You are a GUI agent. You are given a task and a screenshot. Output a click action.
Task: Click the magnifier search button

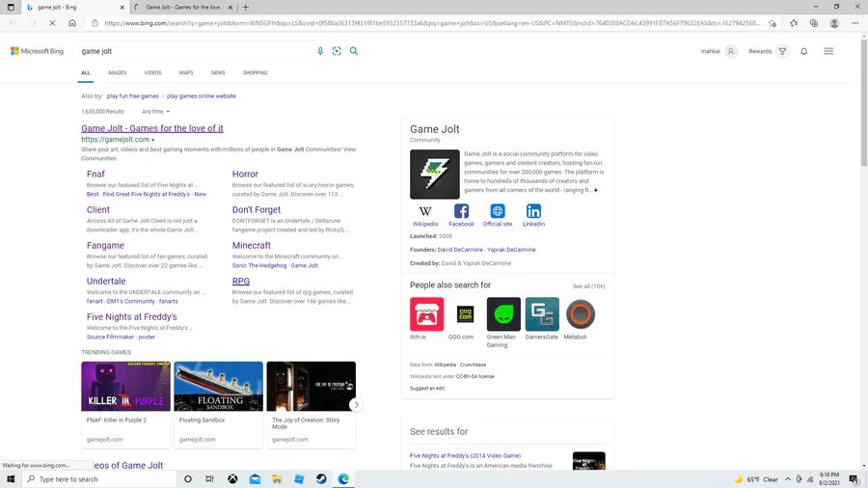pos(354,51)
